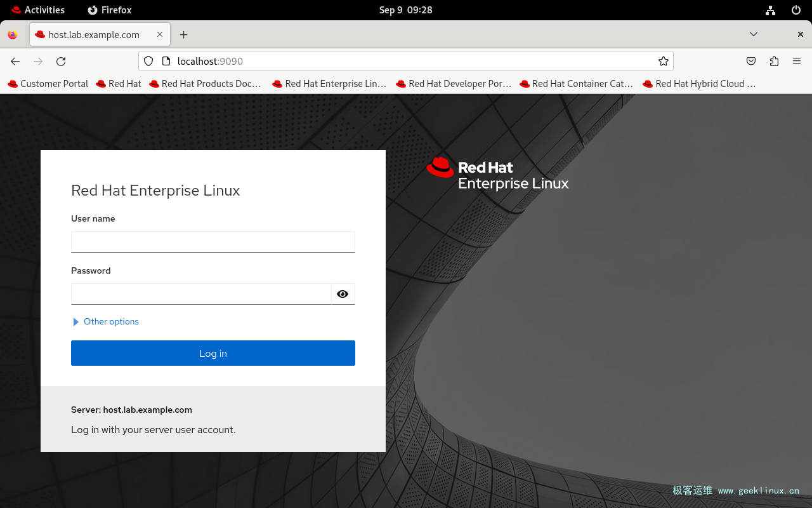Open the network status icon in top bar
The width and height of the screenshot is (812, 508).
click(x=770, y=10)
